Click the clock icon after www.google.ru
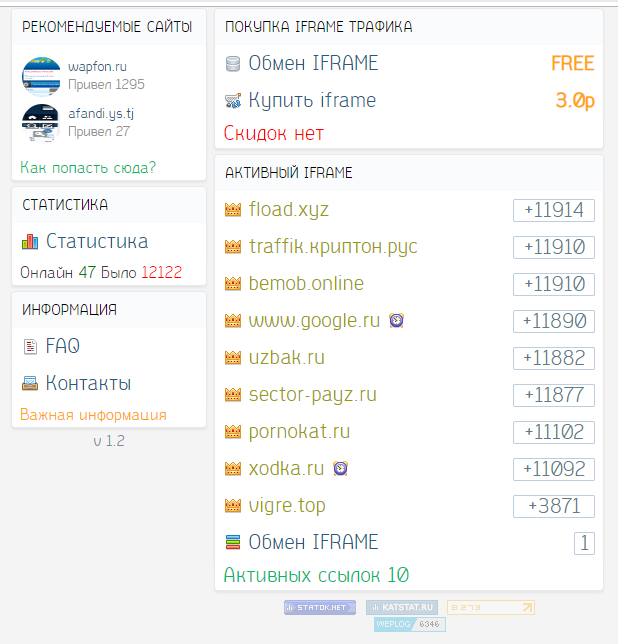618x644 pixels. coord(397,321)
